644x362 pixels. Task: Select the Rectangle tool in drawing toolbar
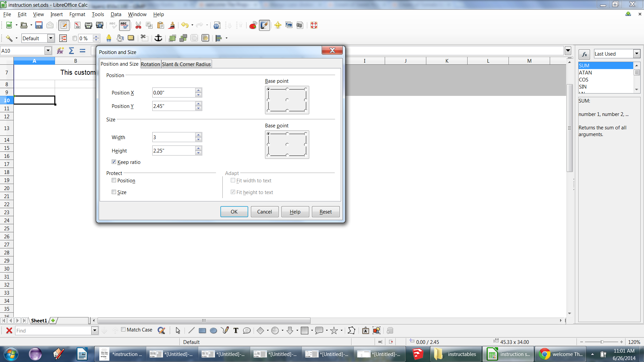point(202,330)
